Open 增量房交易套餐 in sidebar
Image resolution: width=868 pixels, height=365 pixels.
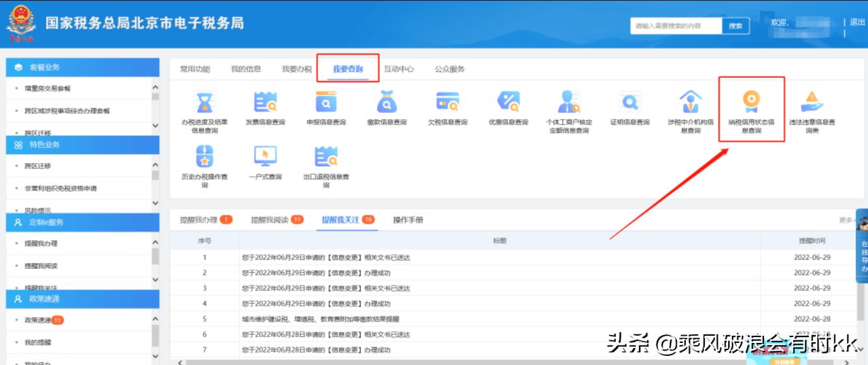coord(47,88)
